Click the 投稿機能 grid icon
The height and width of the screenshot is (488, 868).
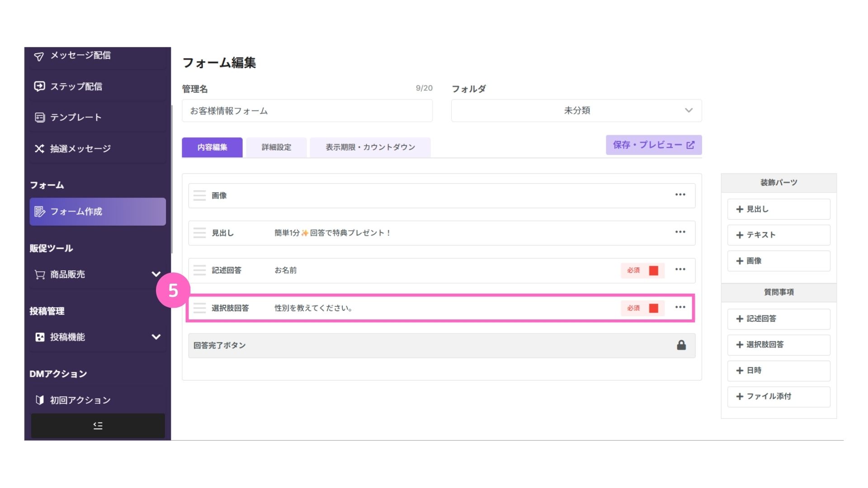pos(40,337)
